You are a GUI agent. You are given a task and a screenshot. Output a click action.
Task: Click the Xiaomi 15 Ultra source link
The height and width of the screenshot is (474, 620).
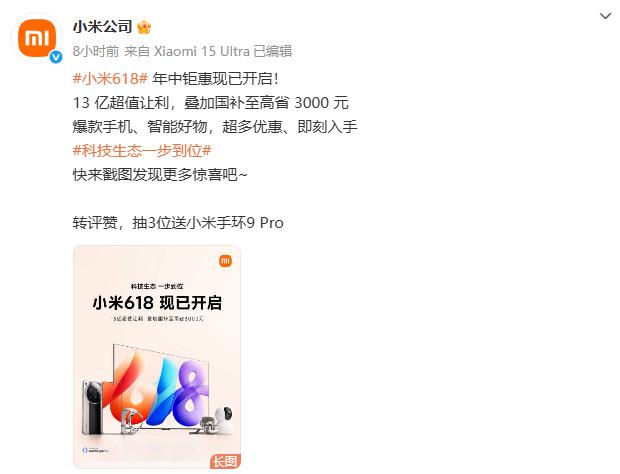201,51
